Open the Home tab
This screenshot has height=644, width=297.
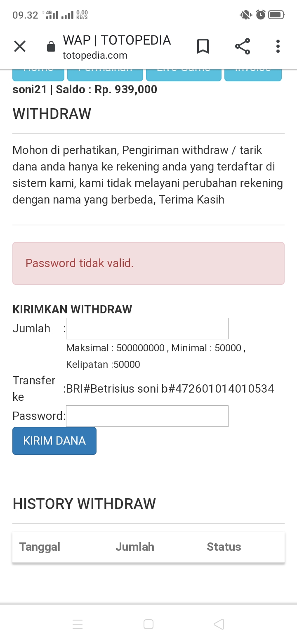[38, 74]
